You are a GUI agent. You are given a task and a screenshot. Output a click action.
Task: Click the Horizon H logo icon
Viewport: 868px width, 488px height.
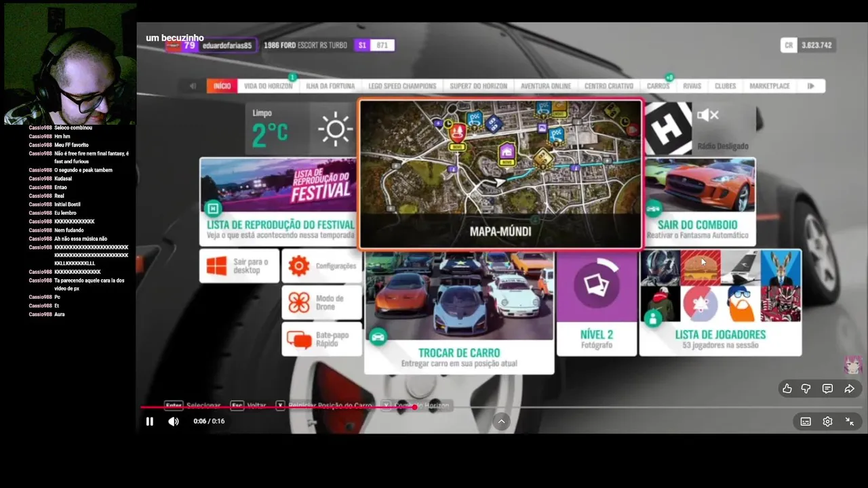pos(669,128)
